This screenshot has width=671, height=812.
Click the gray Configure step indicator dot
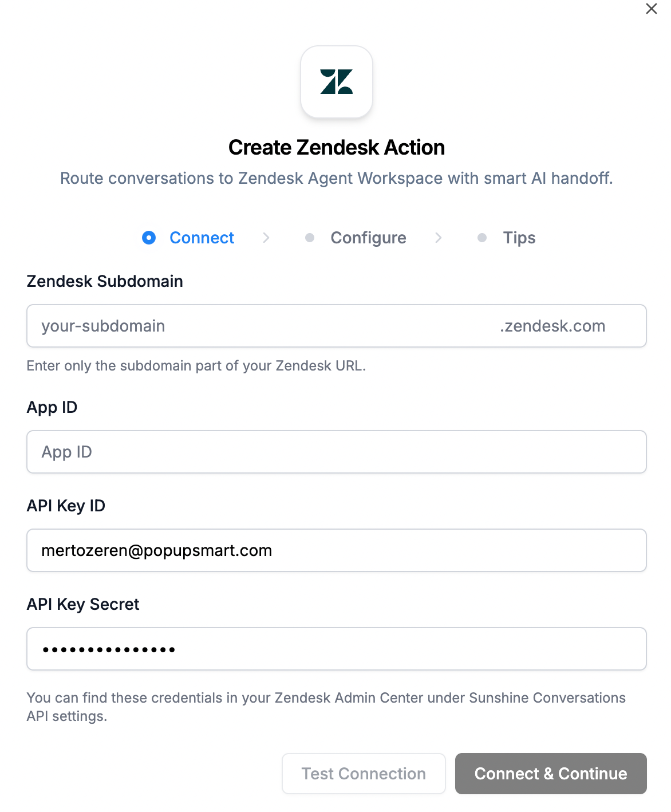click(310, 238)
